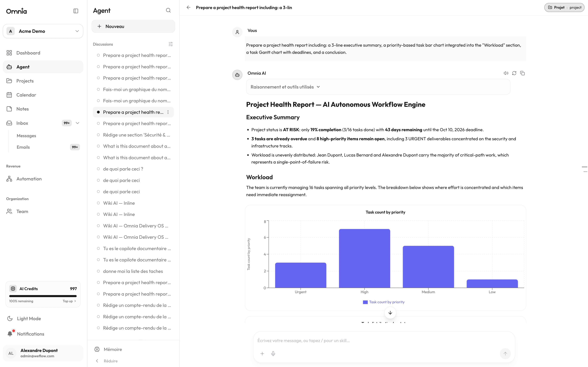Screen dimensions: 588x367
Task: Open the 'Rédige une section Sécurité' discussion
Action: pyautogui.click(x=133, y=135)
